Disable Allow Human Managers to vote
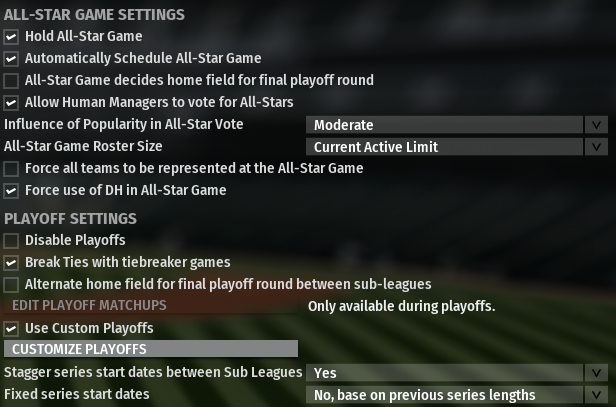Screen dimensions: 616x407 pos(11,103)
